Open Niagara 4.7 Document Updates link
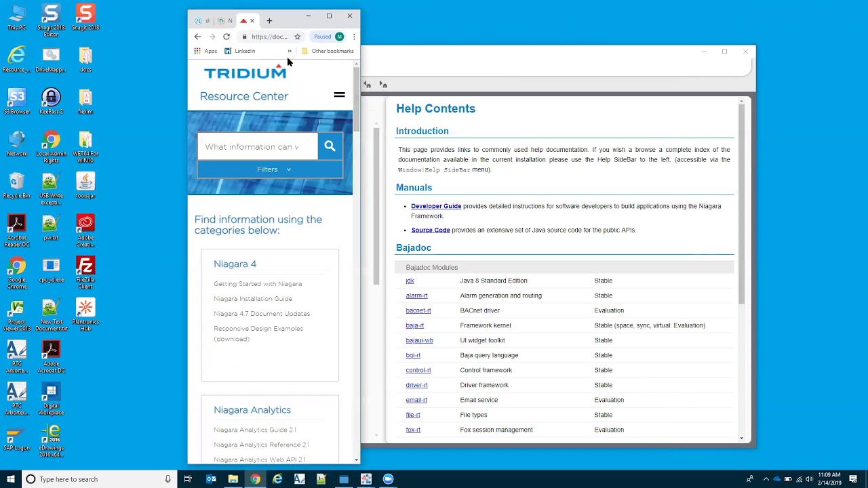 tap(262, 314)
